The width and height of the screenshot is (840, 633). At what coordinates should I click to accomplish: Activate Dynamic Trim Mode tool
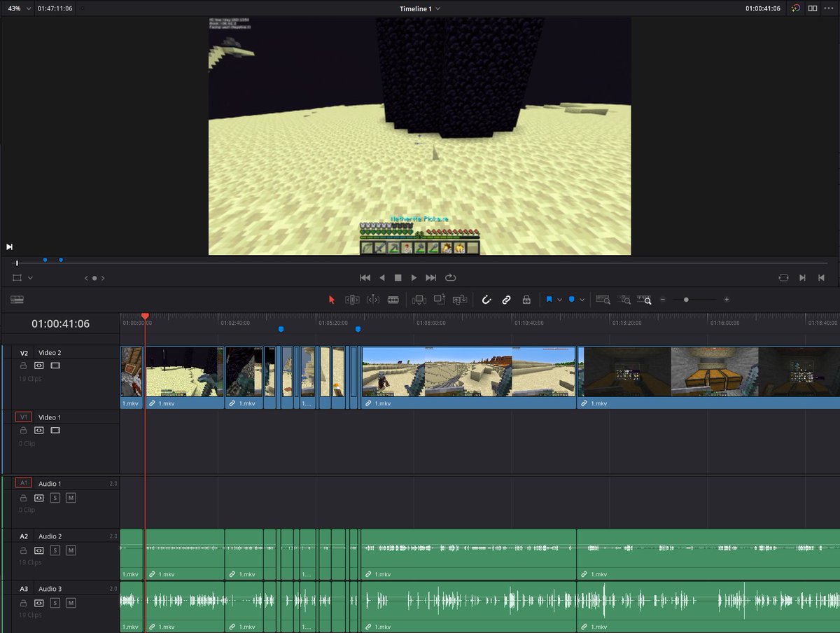coord(373,299)
